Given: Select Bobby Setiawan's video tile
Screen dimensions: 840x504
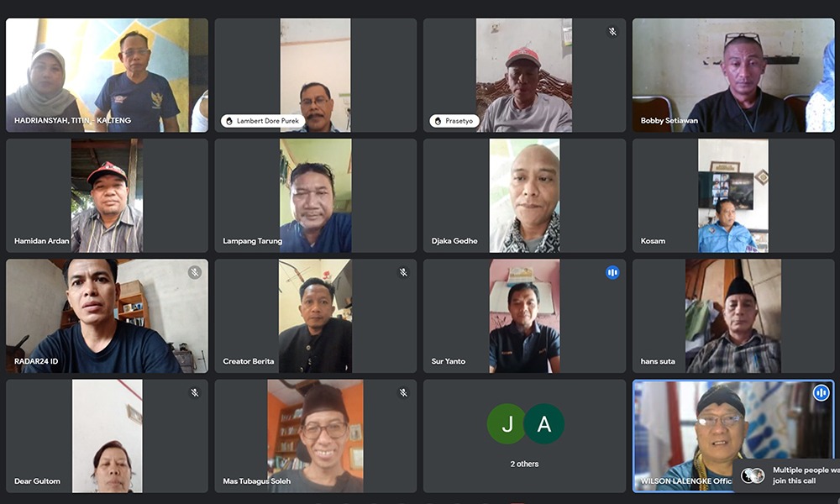Looking at the screenshot, I should click(x=733, y=75).
